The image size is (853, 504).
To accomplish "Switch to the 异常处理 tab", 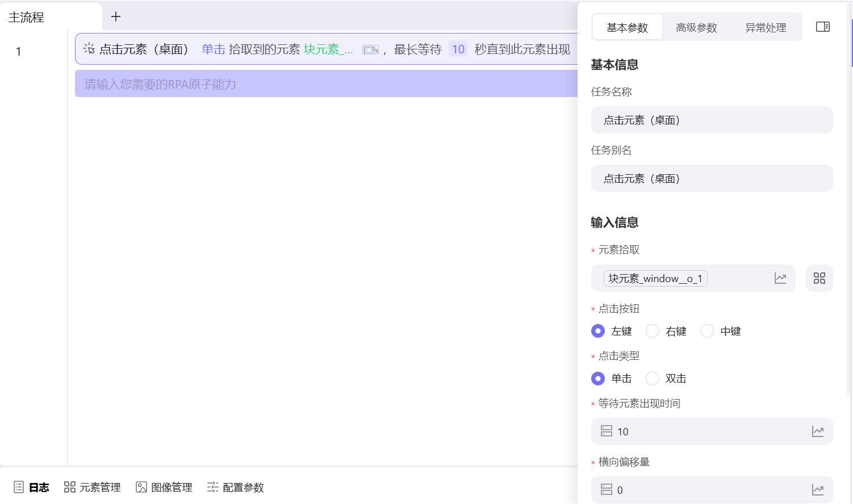I will click(x=765, y=27).
